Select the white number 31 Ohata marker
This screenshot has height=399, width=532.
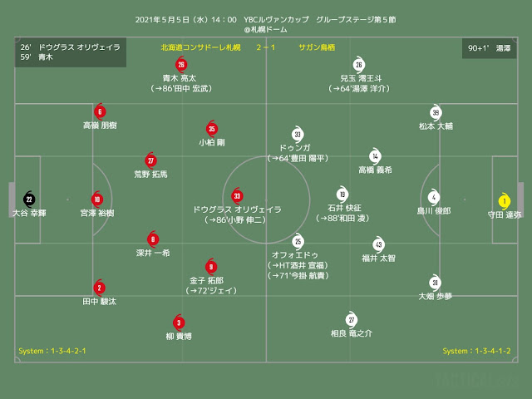tap(435, 283)
